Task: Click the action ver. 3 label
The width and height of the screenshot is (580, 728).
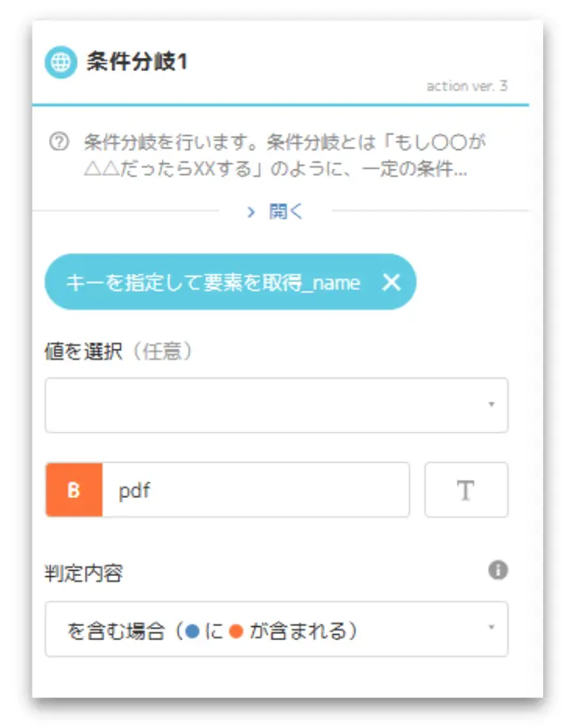Action: pos(468,86)
